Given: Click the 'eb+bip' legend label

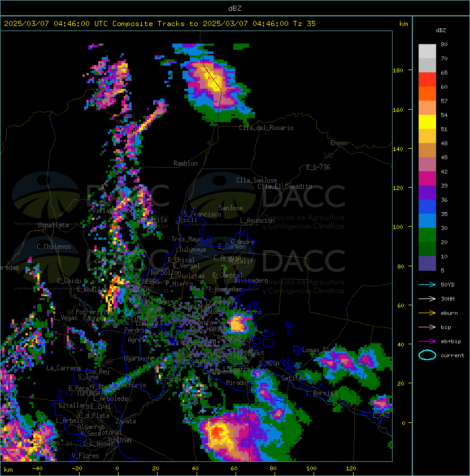Looking at the screenshot, I should tap(451, 341).
